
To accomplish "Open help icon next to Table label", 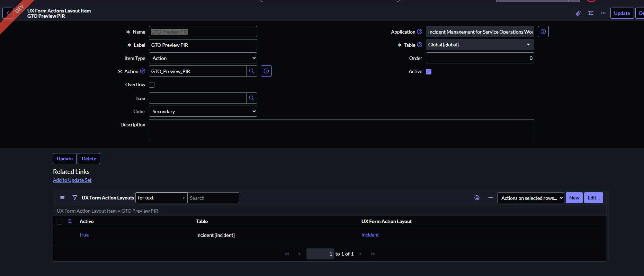I will pyautogui.click(x=420, y=45).
